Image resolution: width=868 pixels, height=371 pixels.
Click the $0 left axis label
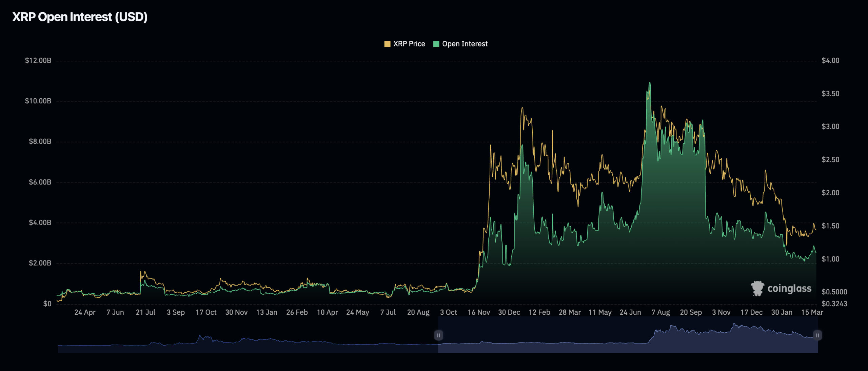47,304
